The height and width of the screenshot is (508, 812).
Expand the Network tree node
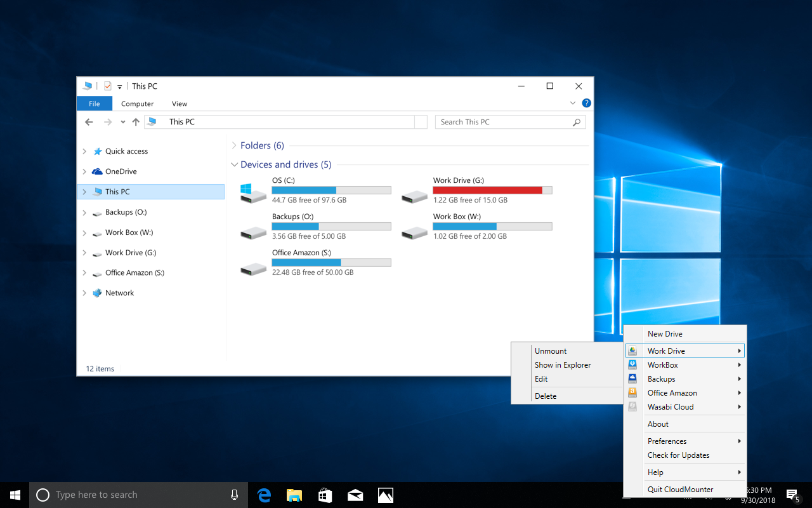[x=84, y=293]
